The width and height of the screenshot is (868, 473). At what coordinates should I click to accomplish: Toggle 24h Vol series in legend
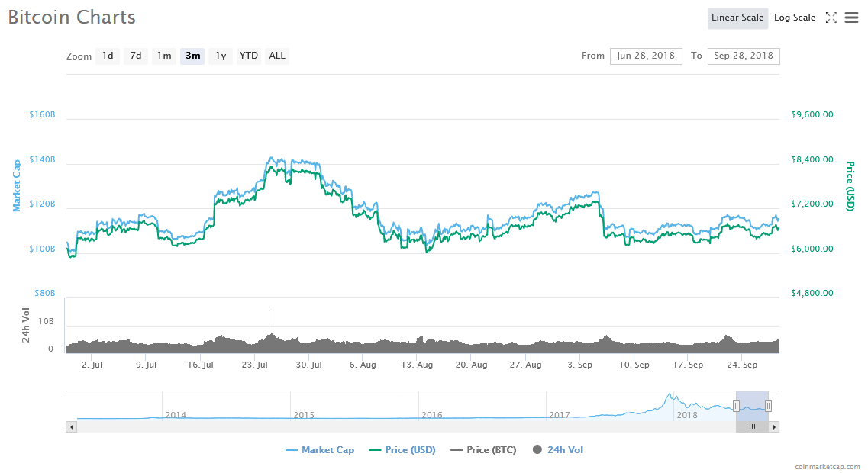click(x=558, y=450)
